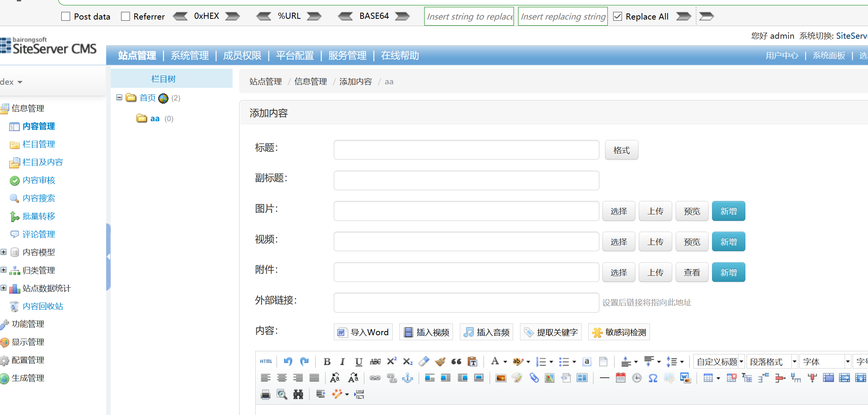Open the 服务管理 top menu
This screenshot has height=415, width=868.
[x=347, y=56]
